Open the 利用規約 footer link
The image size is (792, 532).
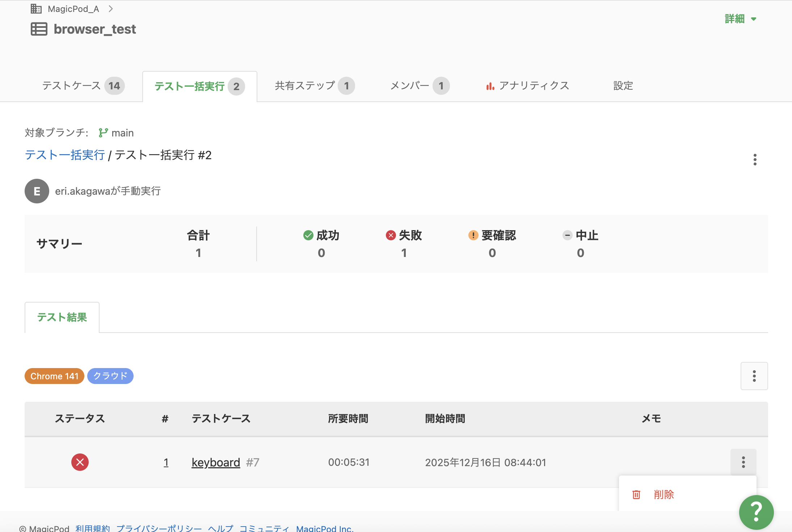click(93, 528)
